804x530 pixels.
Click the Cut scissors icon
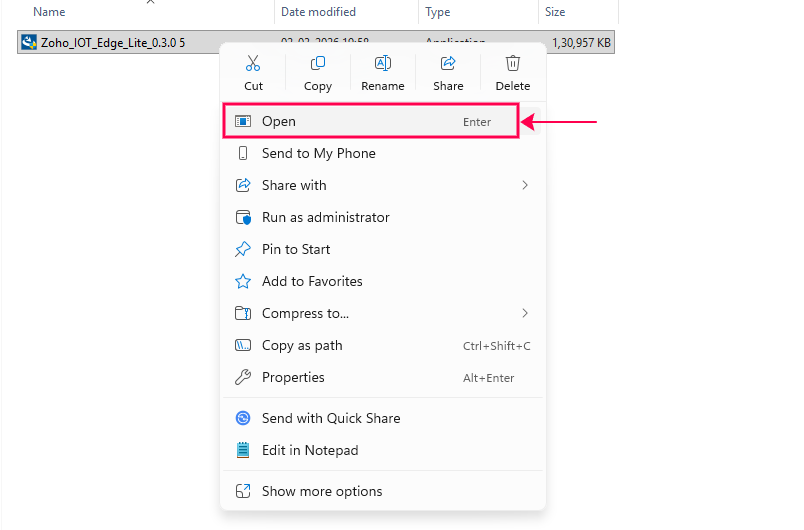pos(253,63)
